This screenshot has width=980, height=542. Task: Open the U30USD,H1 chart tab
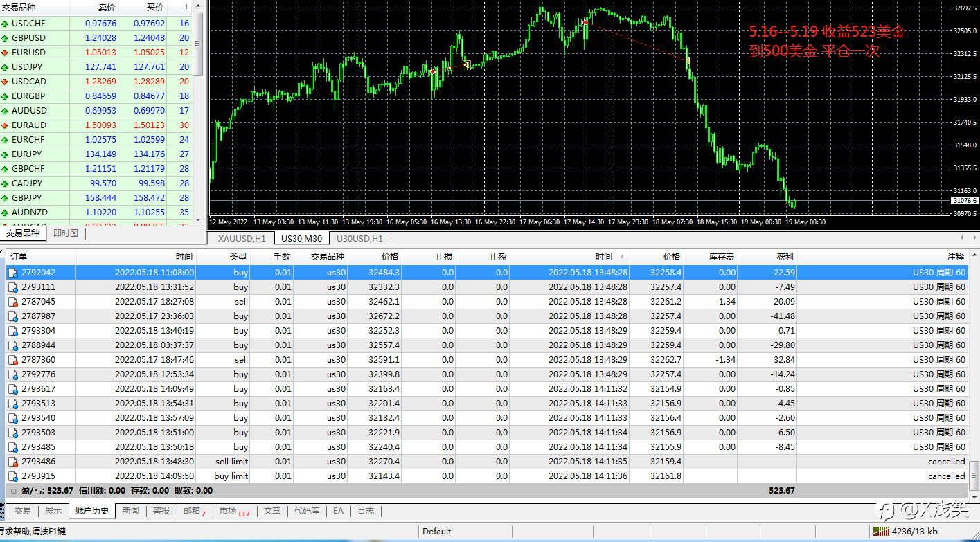[x=359, y=239]
